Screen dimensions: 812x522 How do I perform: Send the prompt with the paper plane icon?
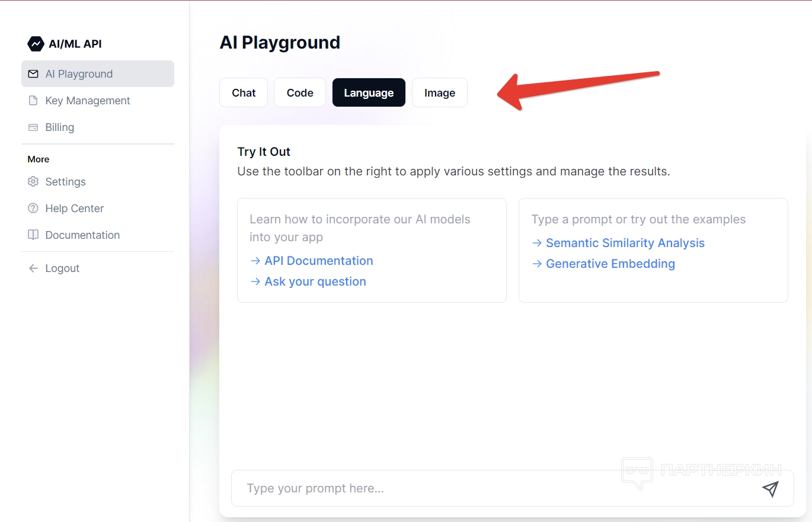click(x=770, y=489)
